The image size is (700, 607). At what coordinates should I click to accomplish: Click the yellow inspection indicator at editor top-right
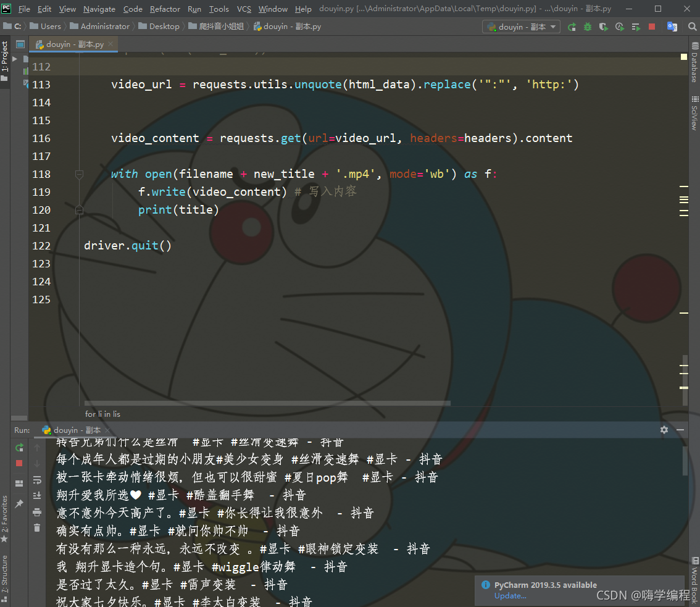click(x=683, y=57)
